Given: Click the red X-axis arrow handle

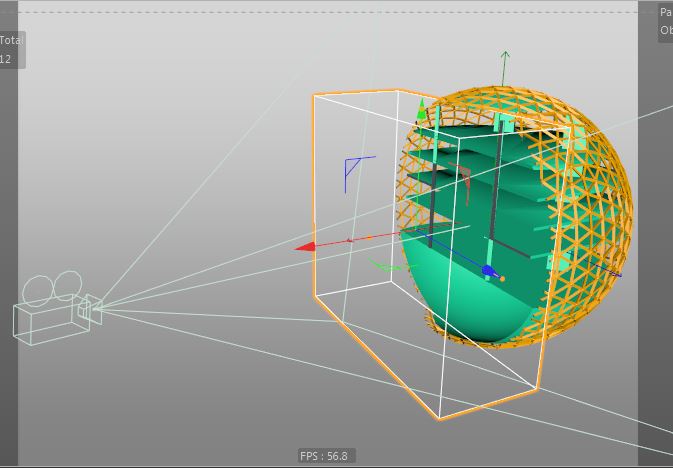Looking at the screenshot, I should (x=306, y=247).
